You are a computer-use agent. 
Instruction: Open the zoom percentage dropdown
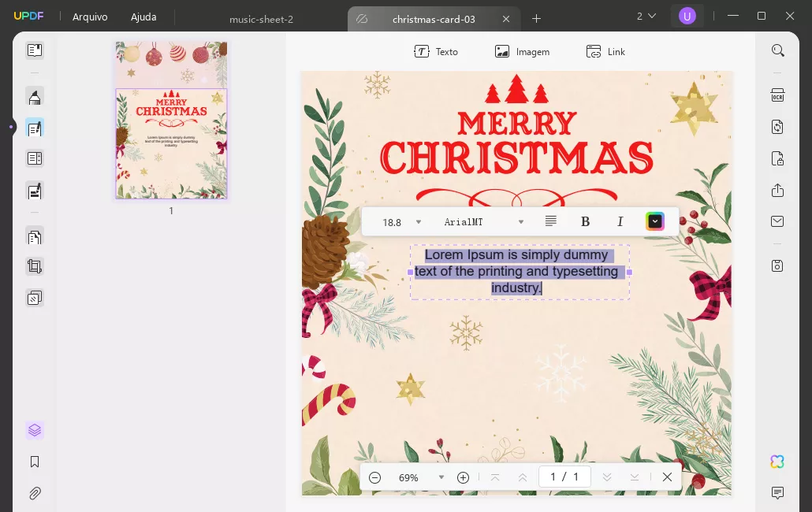(441, 477)
